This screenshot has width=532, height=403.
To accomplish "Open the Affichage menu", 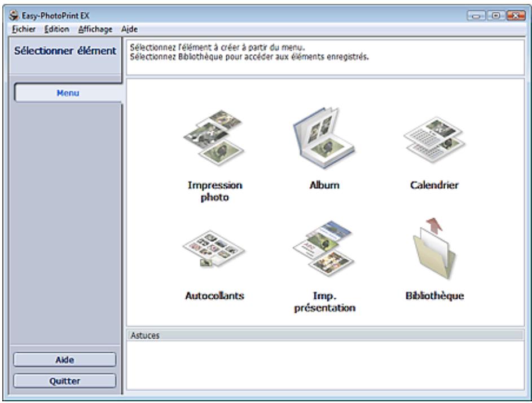I will coord(95,29).
